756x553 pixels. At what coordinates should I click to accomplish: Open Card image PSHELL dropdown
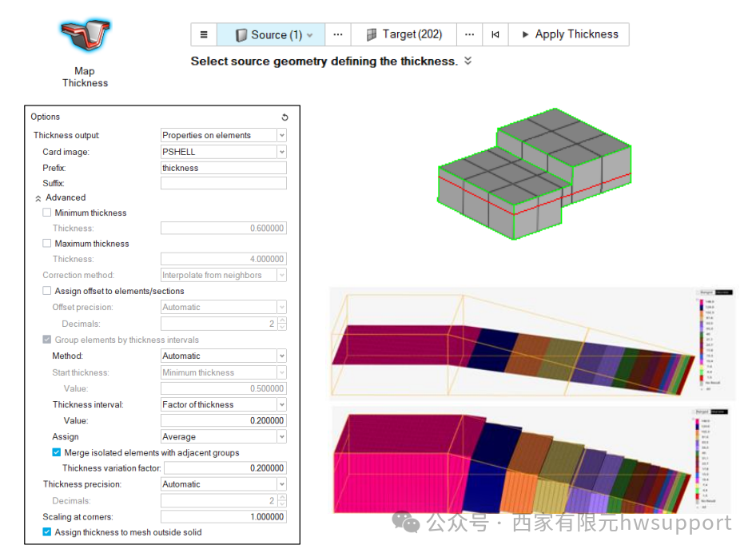click(224, 152)
